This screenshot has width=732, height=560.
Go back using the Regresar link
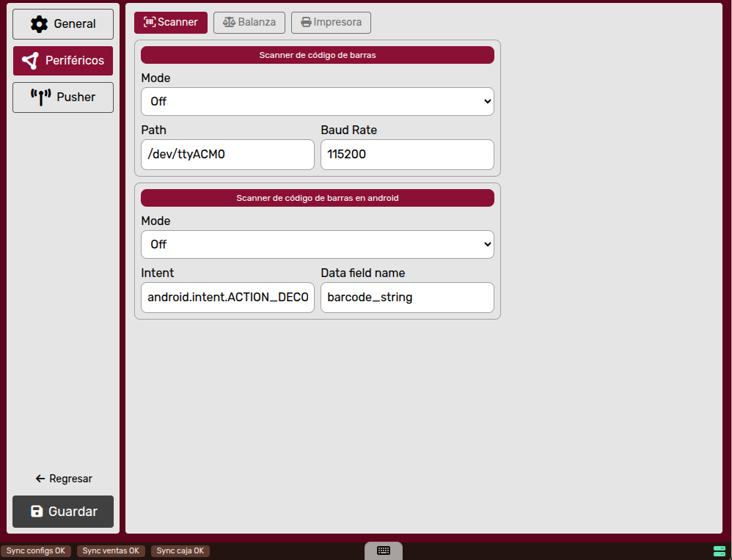[x=63, y=479]
